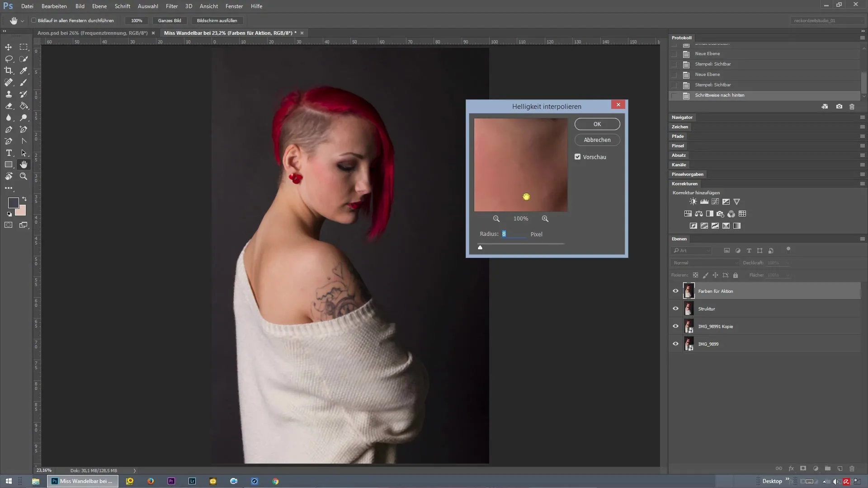Select the Rectangle shape tool

pos(9,164)
